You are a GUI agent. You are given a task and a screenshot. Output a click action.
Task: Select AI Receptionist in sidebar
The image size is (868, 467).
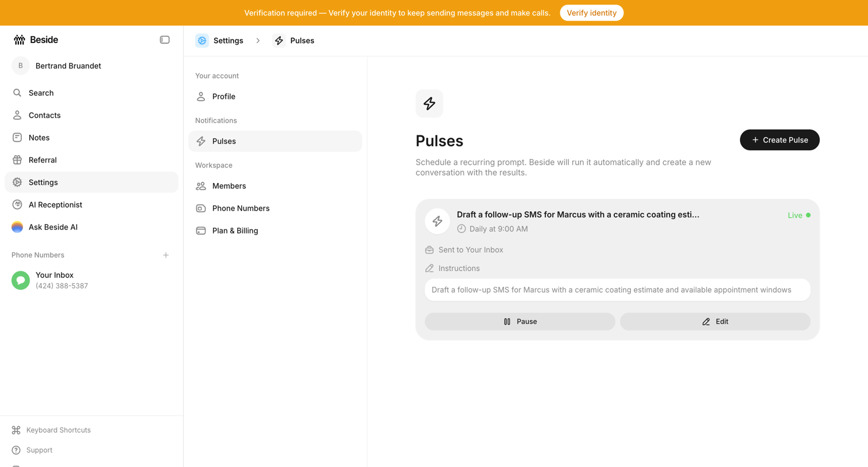coord(91,205)
